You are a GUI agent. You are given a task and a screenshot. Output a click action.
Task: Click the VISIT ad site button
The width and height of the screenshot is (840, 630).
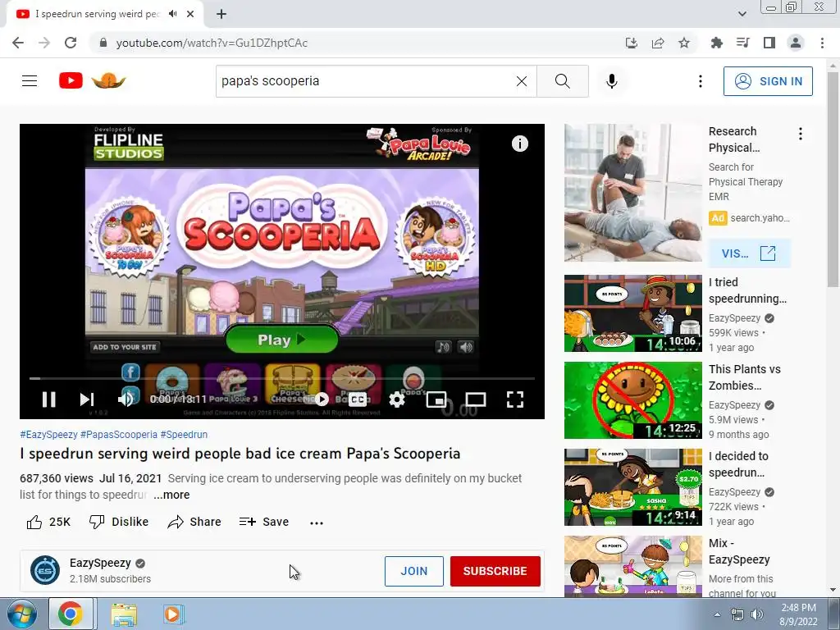749,253
